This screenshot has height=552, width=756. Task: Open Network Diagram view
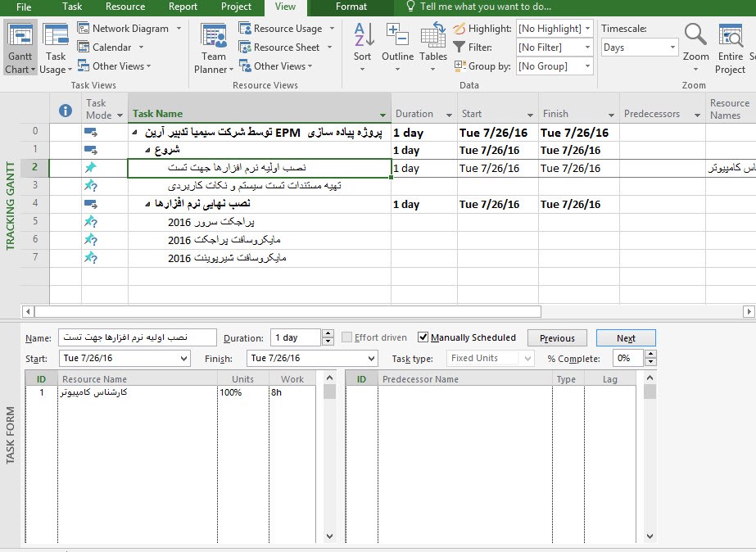click(123, 28)
